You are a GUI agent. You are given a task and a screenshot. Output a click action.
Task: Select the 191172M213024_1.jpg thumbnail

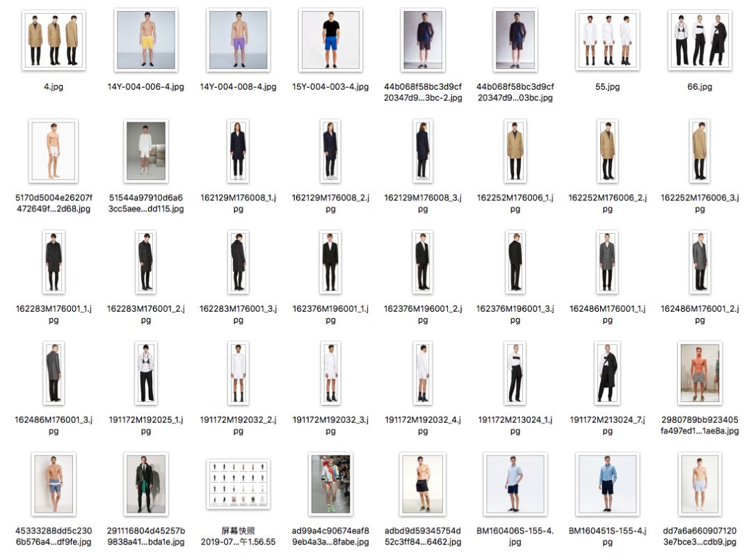coord(515,373)
